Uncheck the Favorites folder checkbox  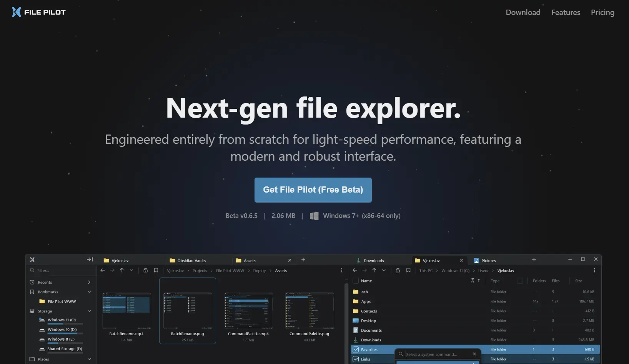356,349
